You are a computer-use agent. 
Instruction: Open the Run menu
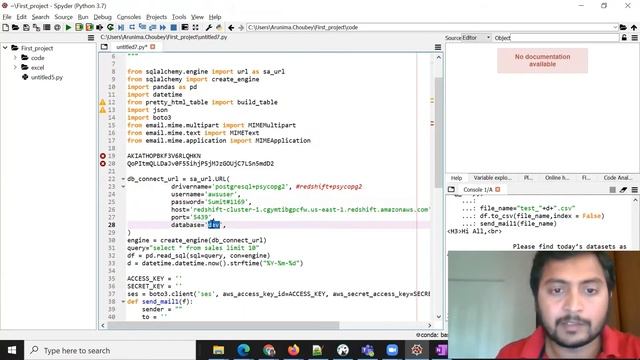[83, 17]
